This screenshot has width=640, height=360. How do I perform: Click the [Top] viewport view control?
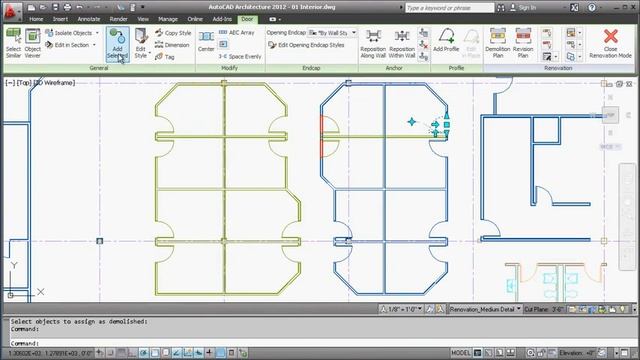pyautogui.click(x=24, y=82)
